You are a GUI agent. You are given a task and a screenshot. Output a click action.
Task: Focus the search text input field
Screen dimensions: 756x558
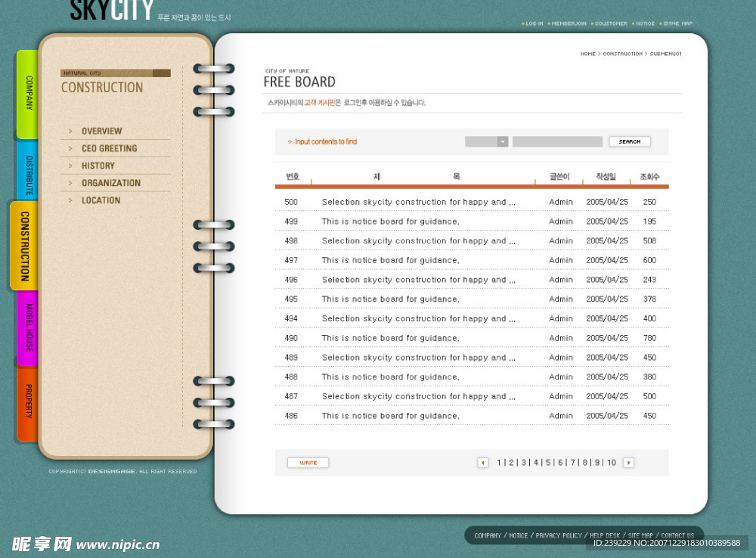tap(557, 141)
